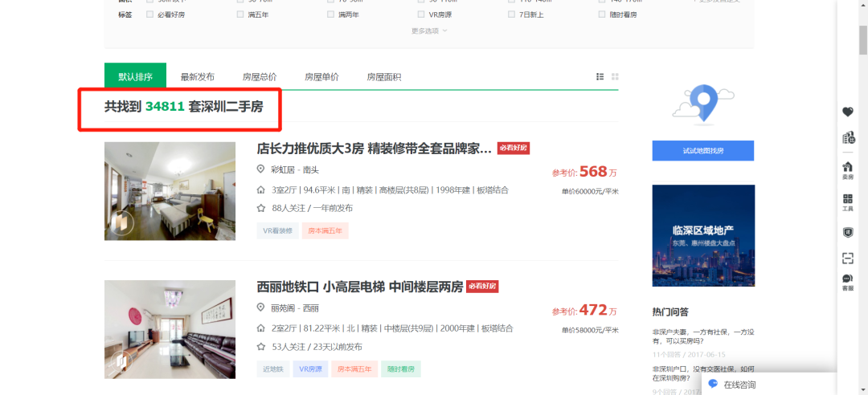The width and height of the screenshot is (868, 395).
Task: Click 必看好房 badge on 西丽地铁口 listing
Action: 482,286
